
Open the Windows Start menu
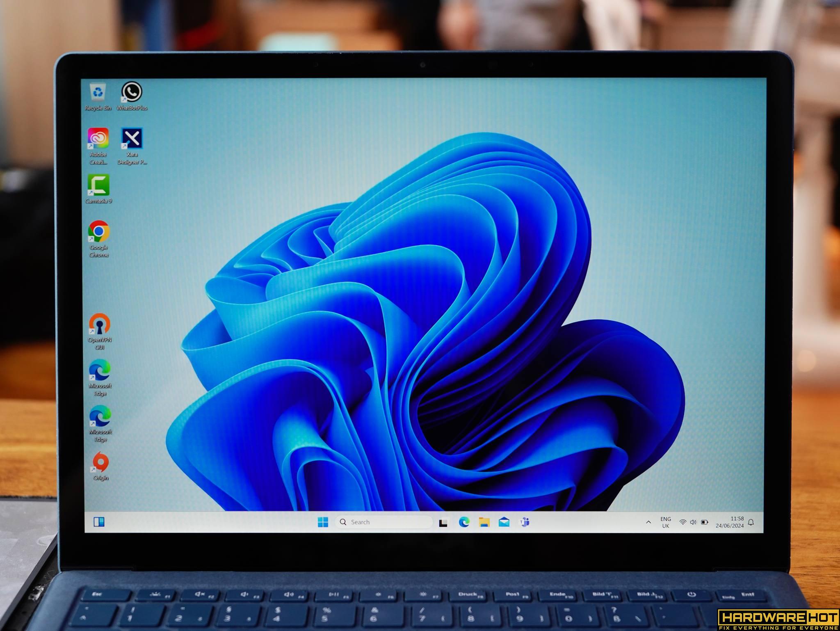[323, 522]
